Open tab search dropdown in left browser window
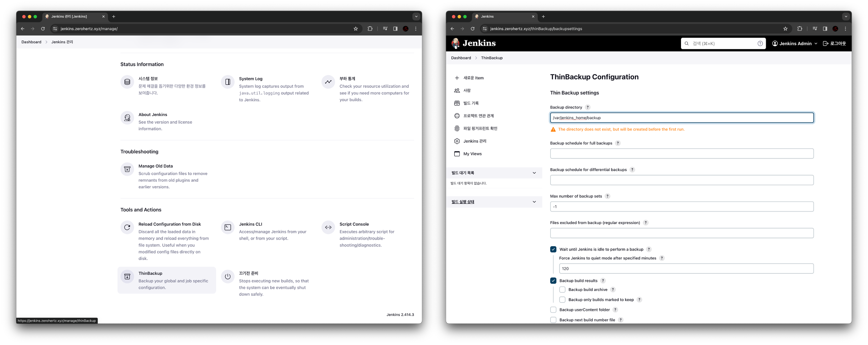Image resolution: width=868 pixels, height=345 pixels. 416,16
